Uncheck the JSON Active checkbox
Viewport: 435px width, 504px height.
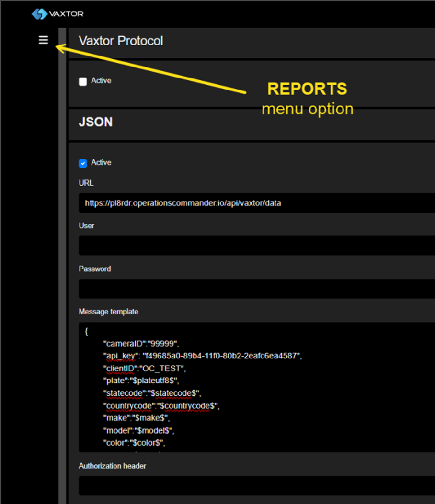tap(83, 163)
